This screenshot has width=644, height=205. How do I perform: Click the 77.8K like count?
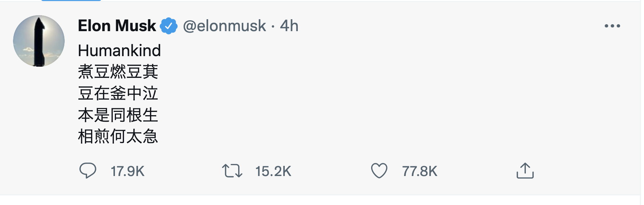pyautogui.click(x=420, y=171)
